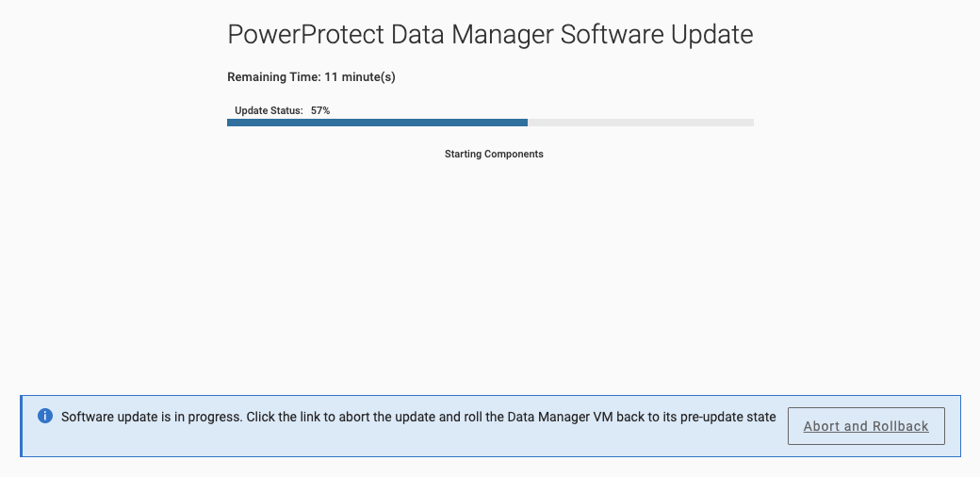
Task: Click 'pre-update state' text in banner
Action: (729, 417)
